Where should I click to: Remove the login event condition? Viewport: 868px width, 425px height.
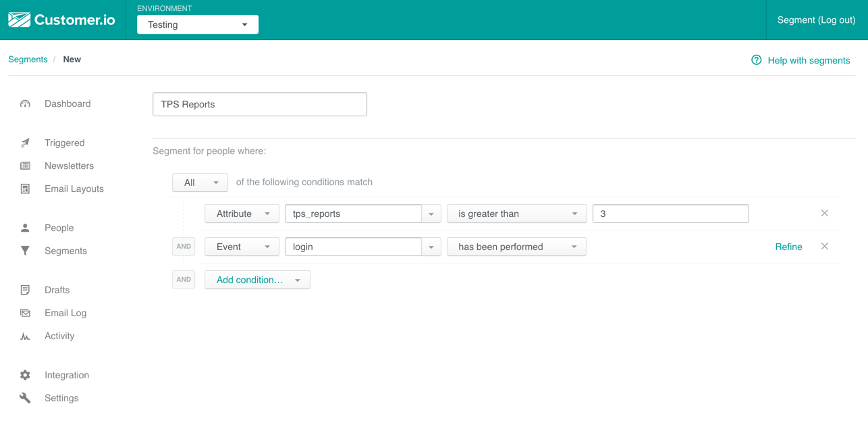click(x=825, y=247)
